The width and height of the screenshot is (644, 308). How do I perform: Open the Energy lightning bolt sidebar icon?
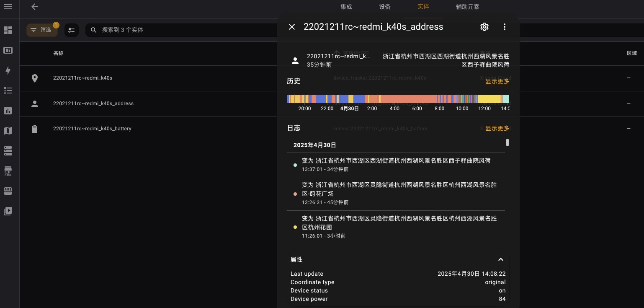click(8, 70)
